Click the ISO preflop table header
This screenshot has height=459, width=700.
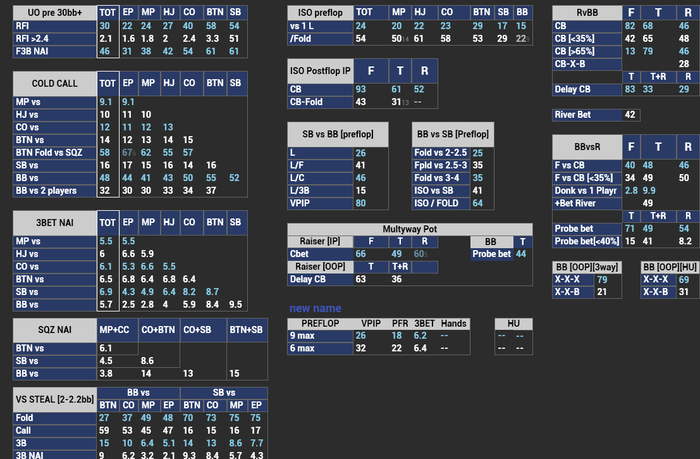pyautogui.click(x=320, y=13)
